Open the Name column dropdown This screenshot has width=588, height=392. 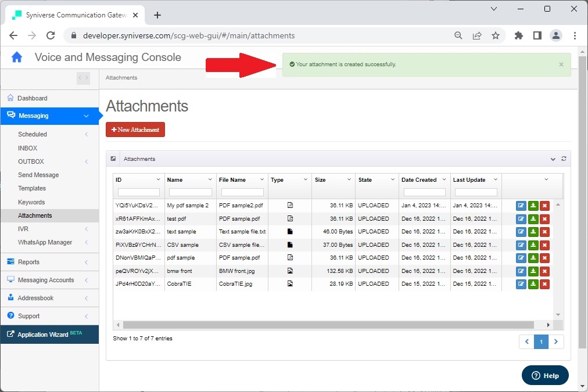tap(210, 179)
